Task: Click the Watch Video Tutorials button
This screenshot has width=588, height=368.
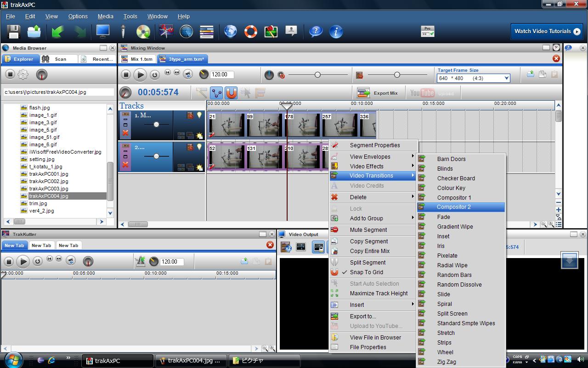Action: point(547,31)
